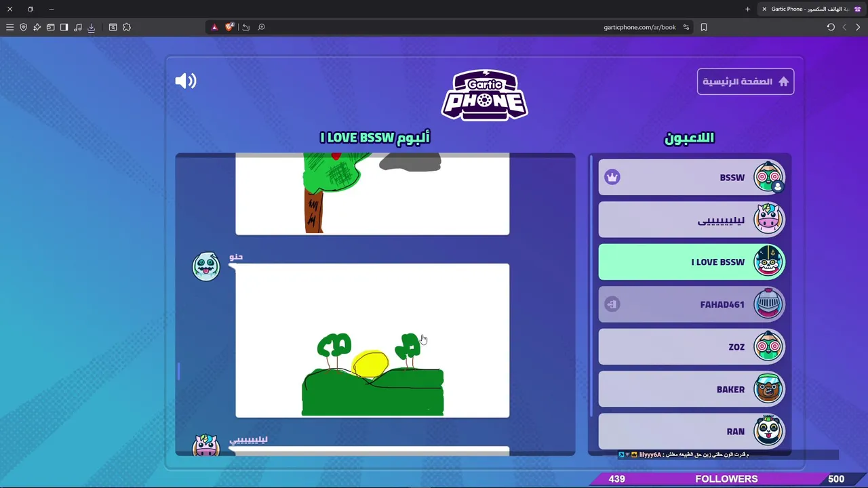The height and width of the screenshot is (488, 868).
Task: Click BSSW player avatar
Action: [x=768, y=177]
